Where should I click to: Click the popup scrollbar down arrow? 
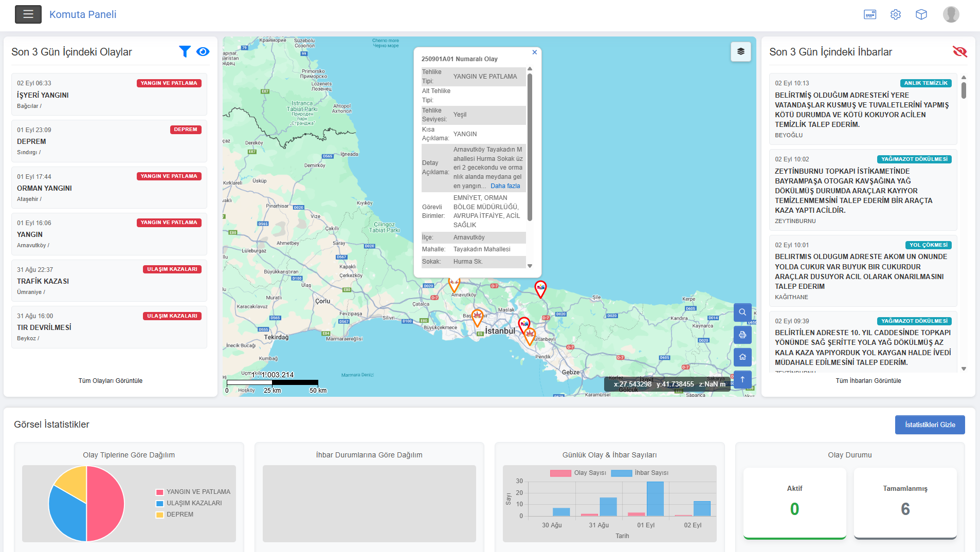click(530, 266)
